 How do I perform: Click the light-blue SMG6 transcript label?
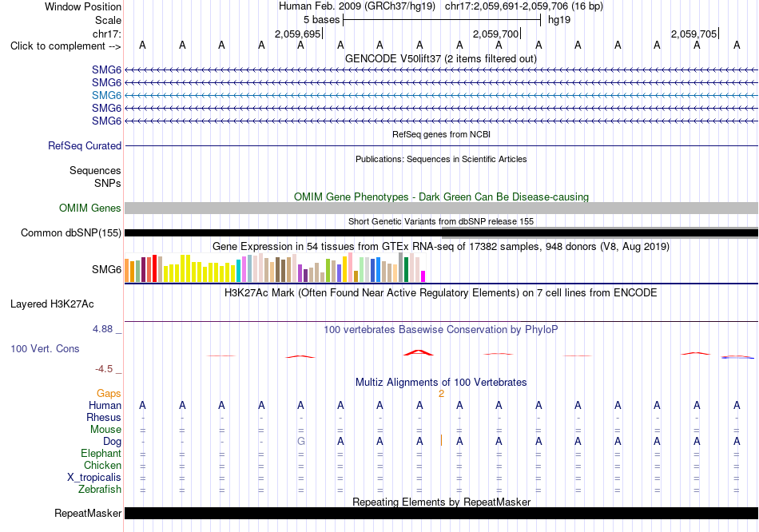point(106,95)
